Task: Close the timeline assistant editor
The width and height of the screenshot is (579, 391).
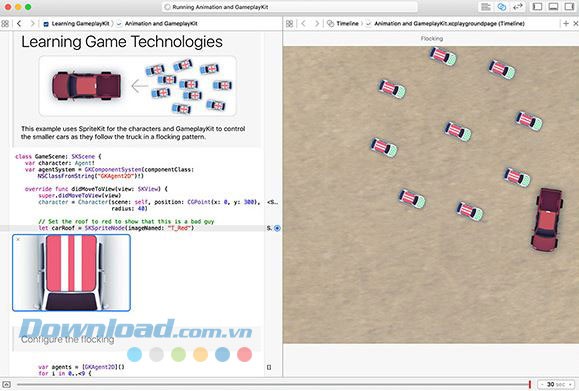Action: pos(575,24)
